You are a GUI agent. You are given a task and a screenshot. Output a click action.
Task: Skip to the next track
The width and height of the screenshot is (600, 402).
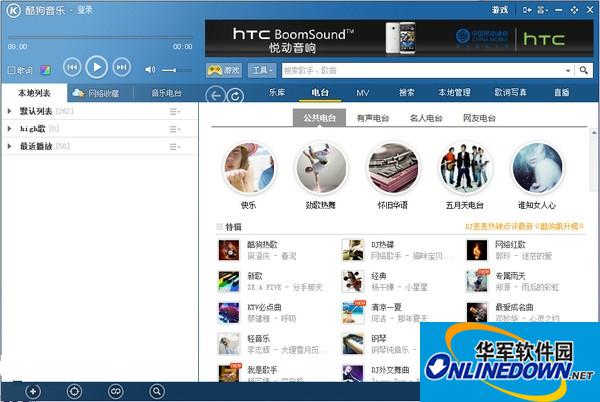point(121,67)
